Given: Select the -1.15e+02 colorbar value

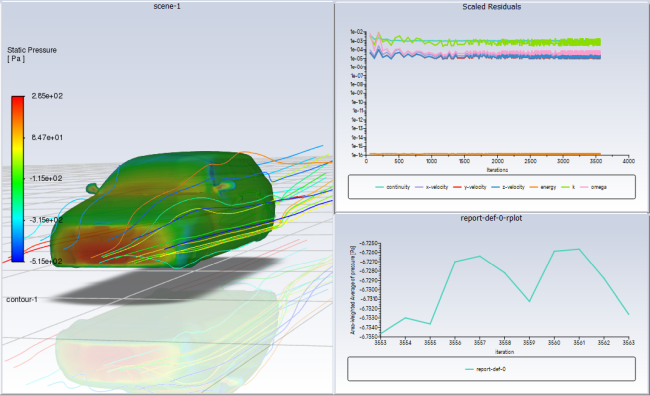Looking at the screenshot, I should 46,178.
